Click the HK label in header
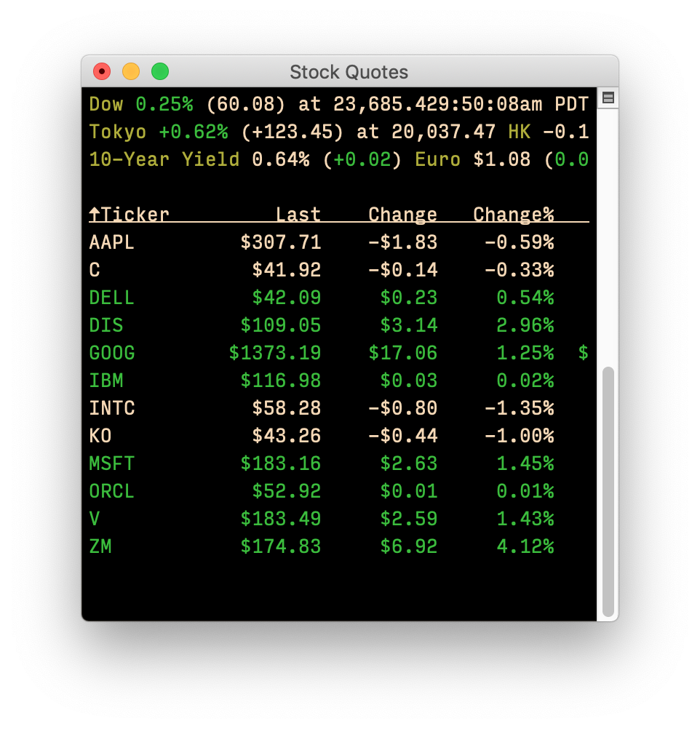700x729 pixels. tap(519, 132)
